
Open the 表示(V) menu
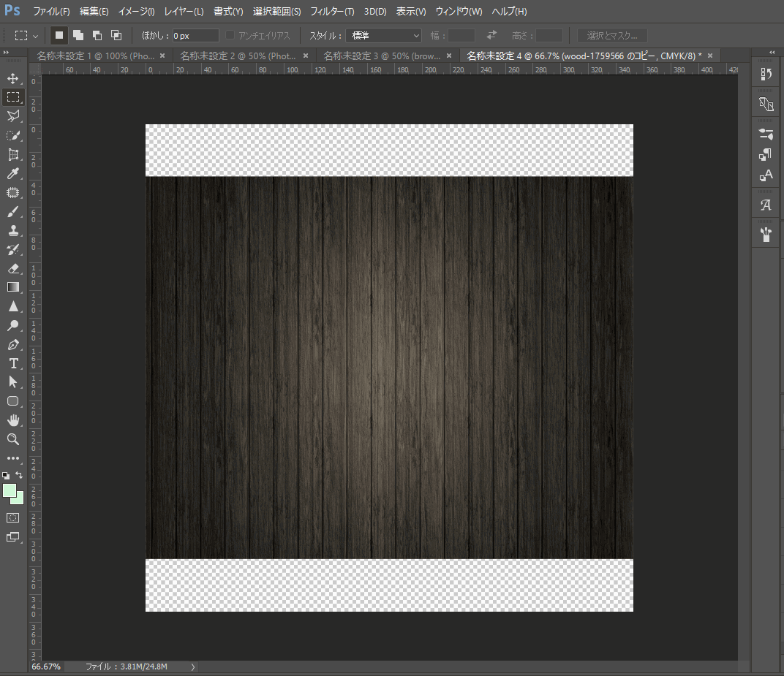(x=411, y=12)
